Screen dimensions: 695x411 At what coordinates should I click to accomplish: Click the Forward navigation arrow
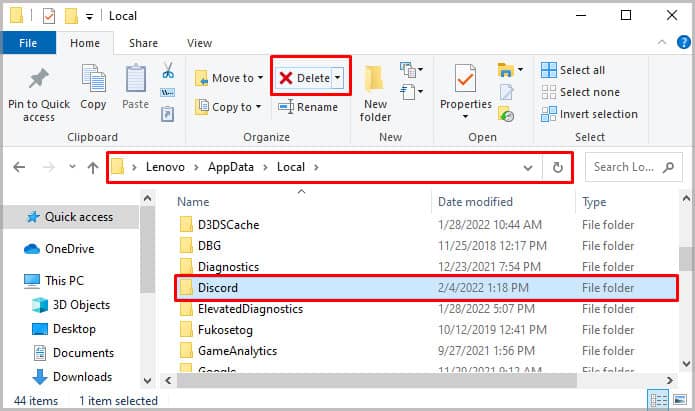click(49, 167)
